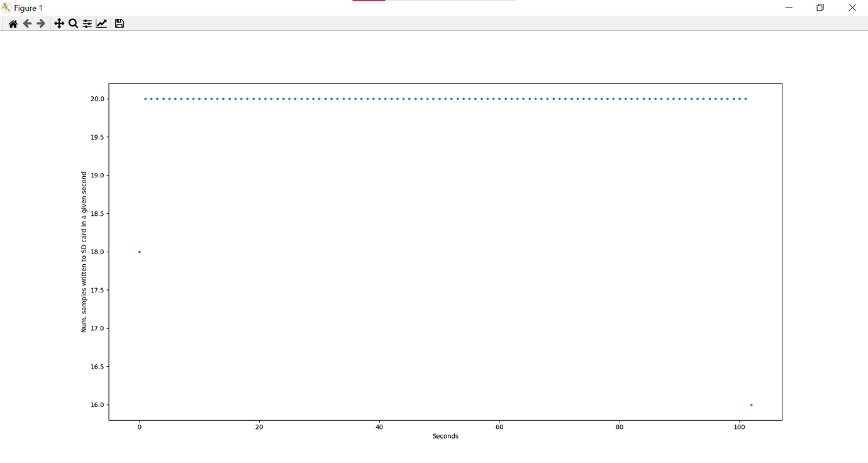Enable zoom-to-rectangle mode with the magnifier
This screenshot has width=868, height=463.
click(73, 23)
